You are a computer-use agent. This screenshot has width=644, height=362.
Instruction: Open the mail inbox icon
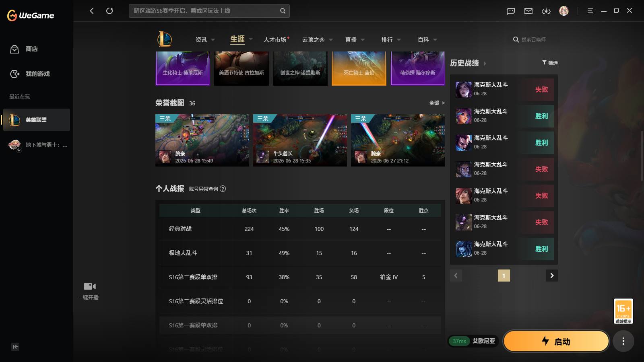(528, 11)
